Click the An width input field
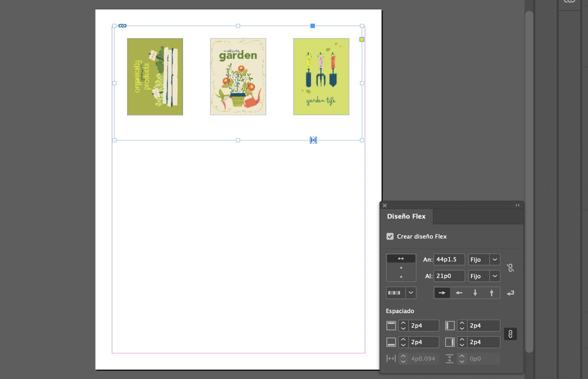The height and width of the screenshot is (379, 588). pos(449,259)
